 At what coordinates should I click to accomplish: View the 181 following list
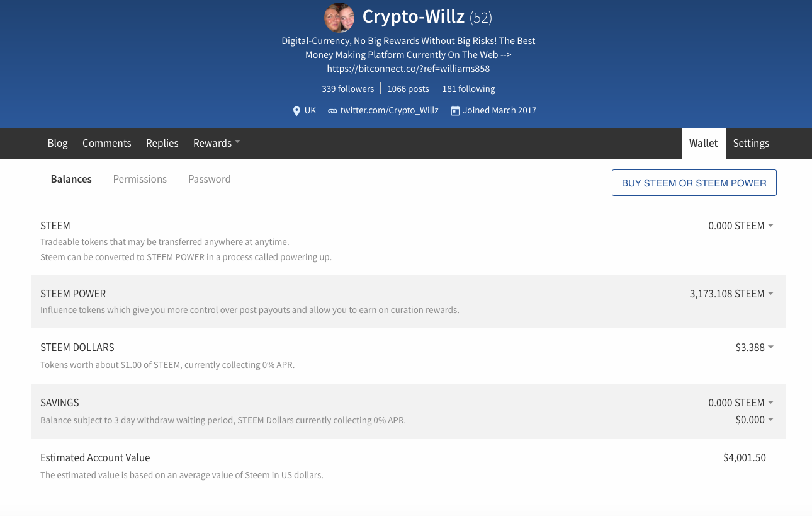[x=468, y=89]
